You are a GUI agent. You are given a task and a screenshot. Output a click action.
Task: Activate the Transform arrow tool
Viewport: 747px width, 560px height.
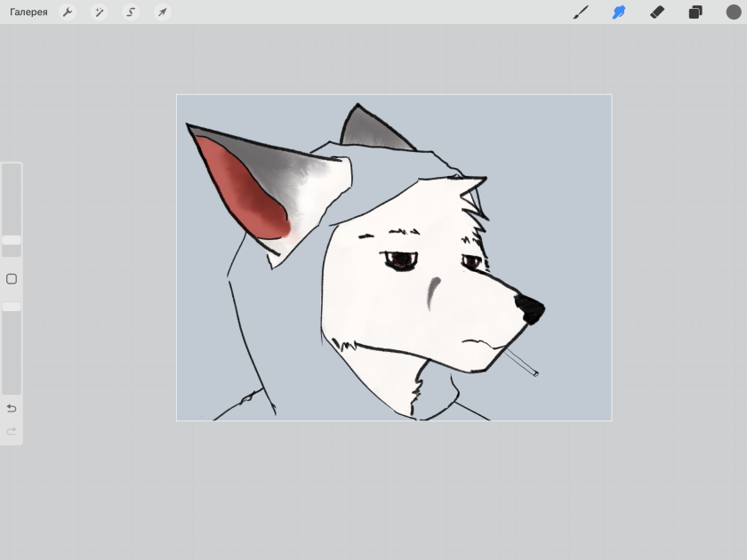(163, 12)
